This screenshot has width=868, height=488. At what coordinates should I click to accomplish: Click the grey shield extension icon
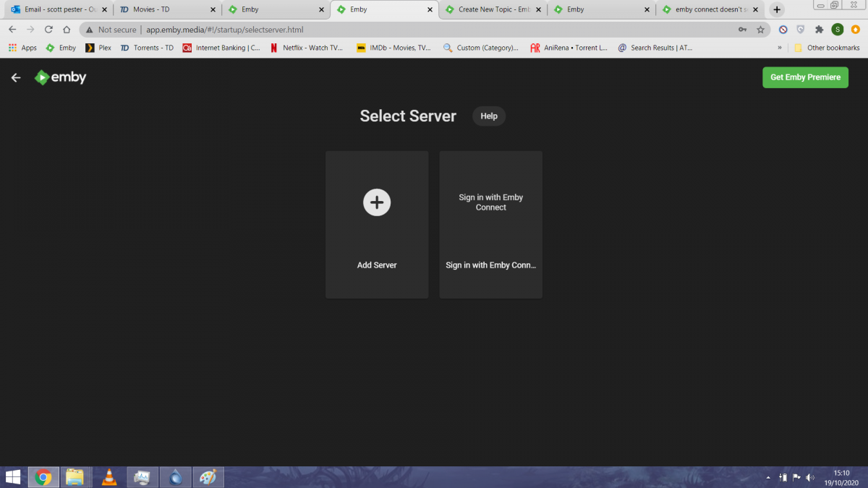click(801, 30)
